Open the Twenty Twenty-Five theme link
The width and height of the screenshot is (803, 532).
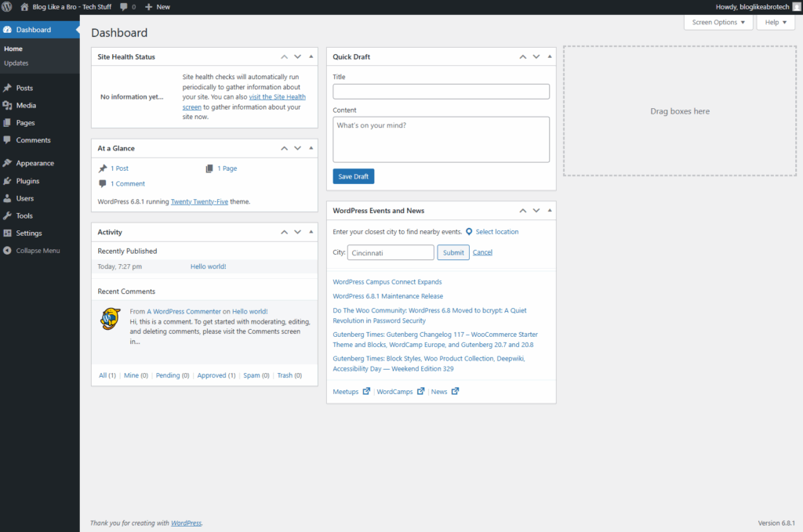click(x=199, y=201)
